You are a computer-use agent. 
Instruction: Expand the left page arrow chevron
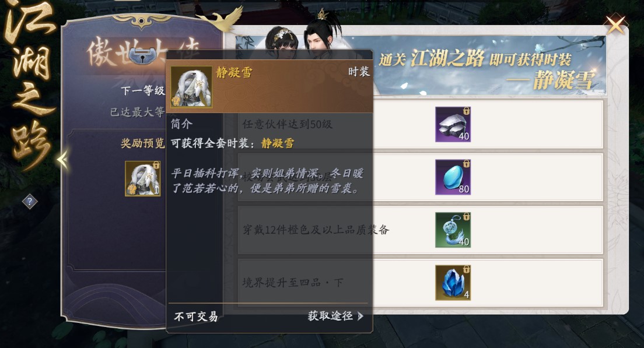(62, 160)
